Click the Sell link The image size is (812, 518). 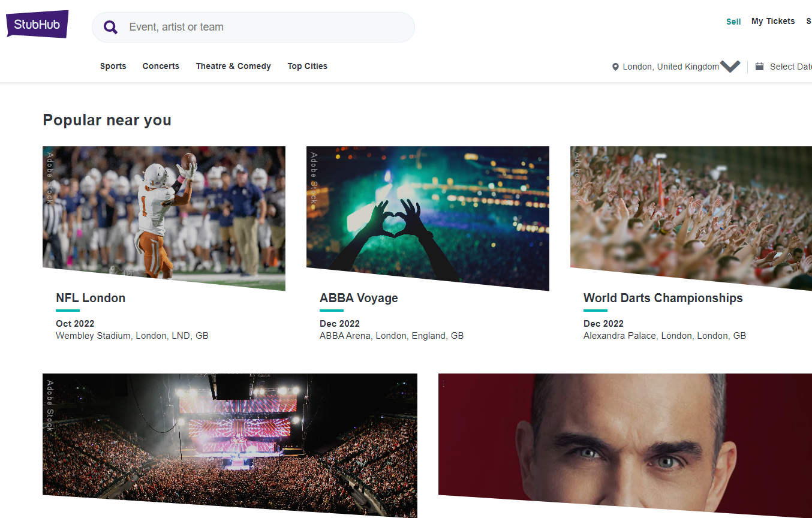point(733,22)
